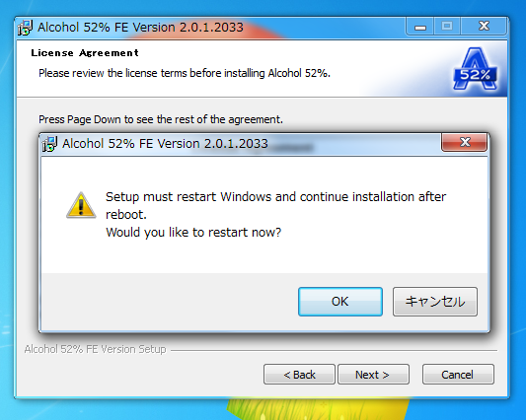Click the Alcohol 52% logo in header
The height and width of the screenshot is (420, 526).
tap(476, 69)
